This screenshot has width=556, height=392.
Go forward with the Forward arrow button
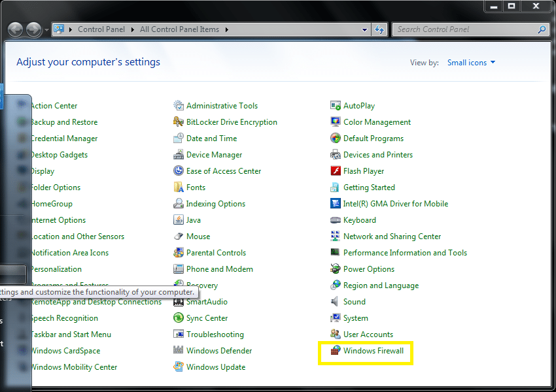[x=34, y=30]
